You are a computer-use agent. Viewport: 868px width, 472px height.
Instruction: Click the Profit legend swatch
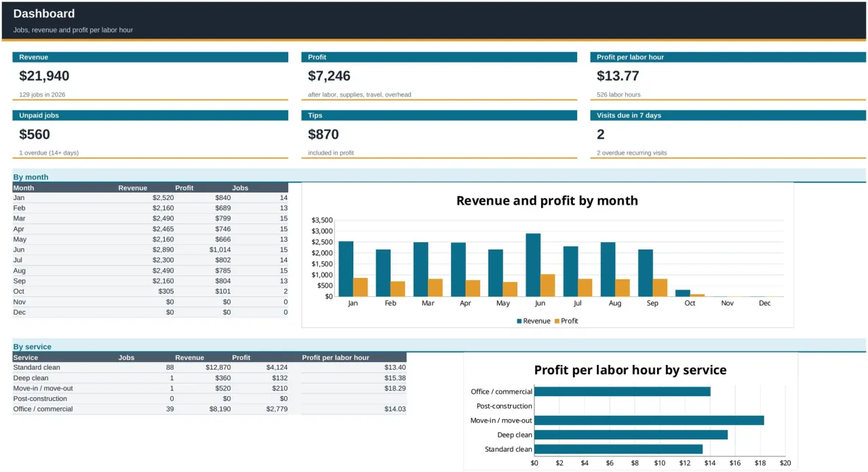pos(557,321)
